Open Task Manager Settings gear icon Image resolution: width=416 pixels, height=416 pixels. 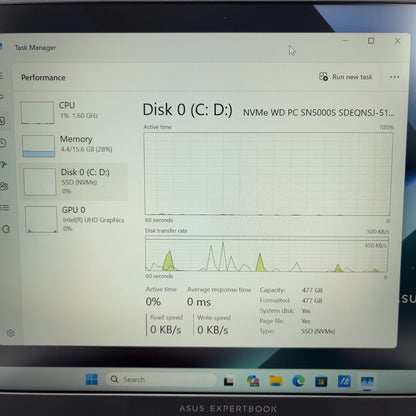pos(10,333)
